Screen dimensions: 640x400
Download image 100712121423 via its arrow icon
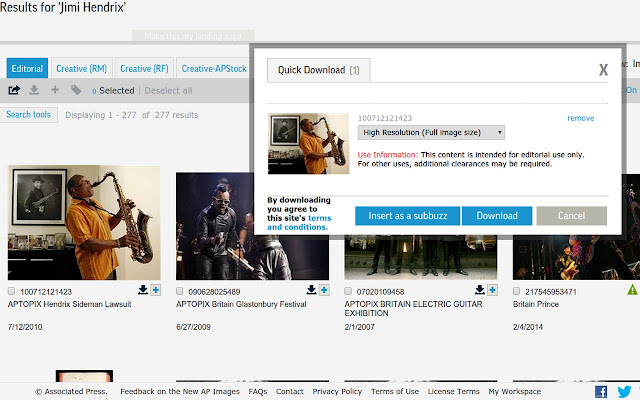tap(143, 290)
